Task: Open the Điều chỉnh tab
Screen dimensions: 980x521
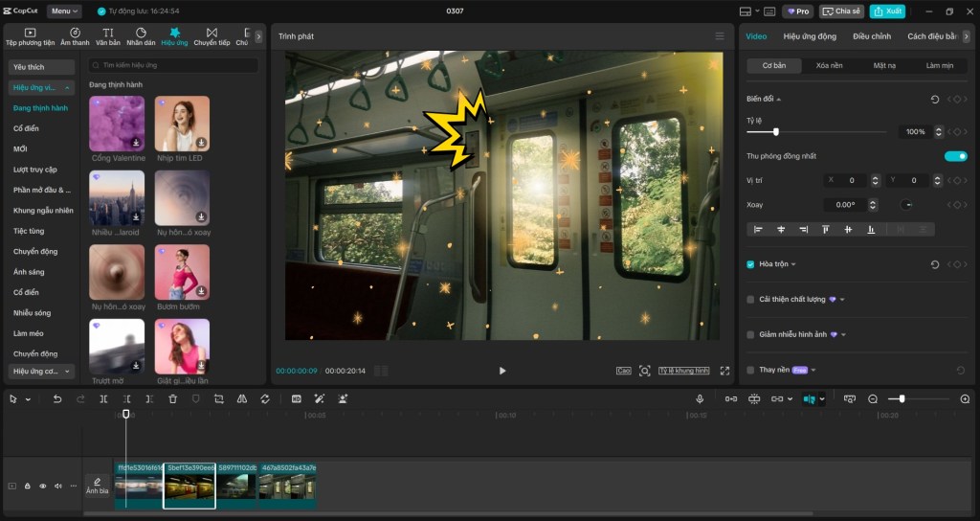Action: click(x=872, y=36)
